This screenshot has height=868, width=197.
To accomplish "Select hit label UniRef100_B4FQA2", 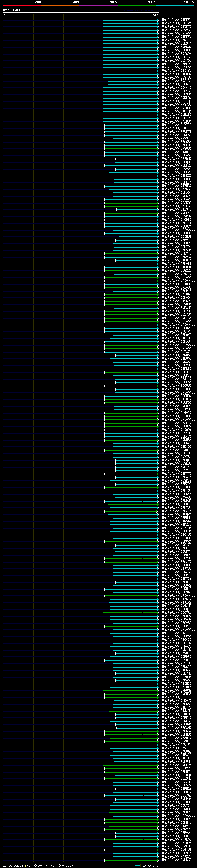I will click(176, 74).
